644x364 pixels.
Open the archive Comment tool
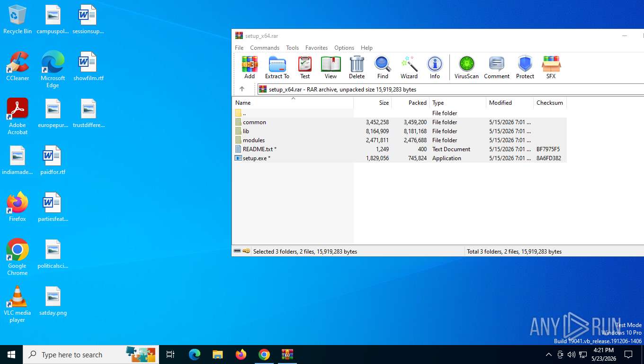point(497,67)
